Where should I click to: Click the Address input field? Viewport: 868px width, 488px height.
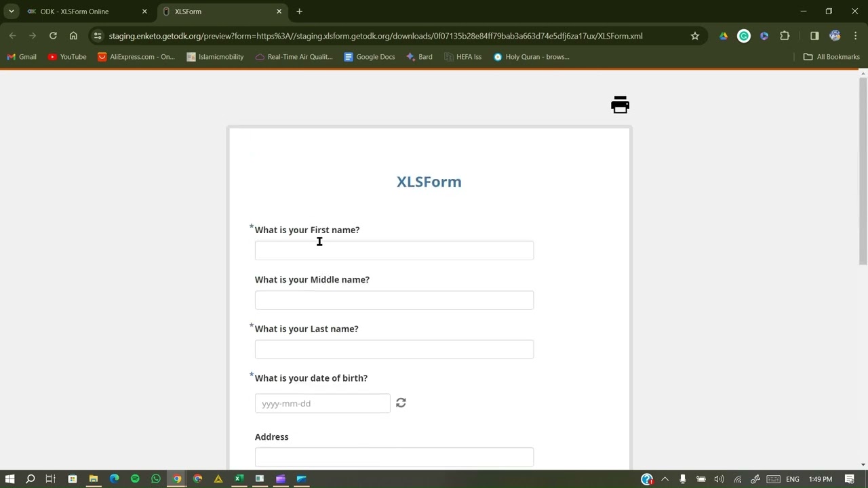(394, 457)
